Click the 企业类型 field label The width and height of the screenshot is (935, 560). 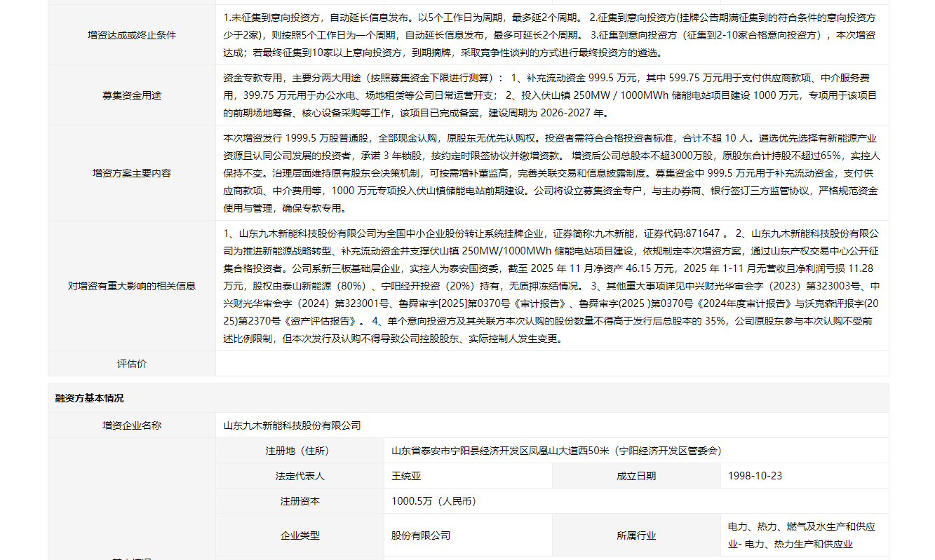300,535
